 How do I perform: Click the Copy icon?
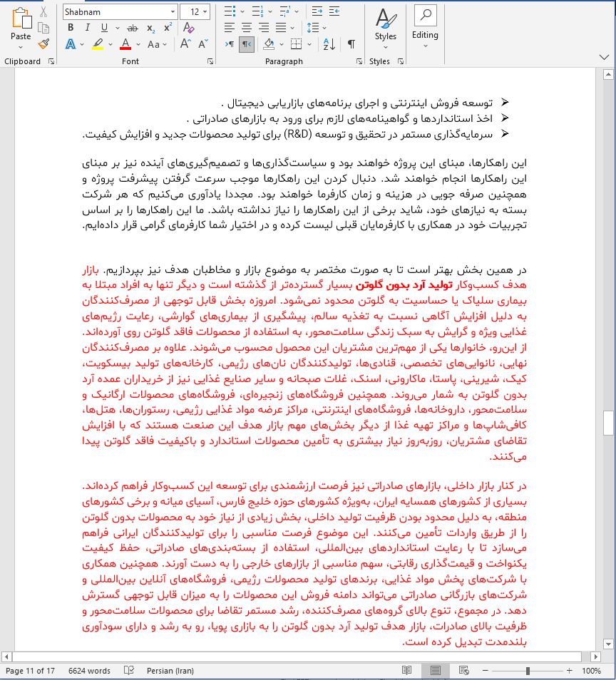(x=43, y=29)
